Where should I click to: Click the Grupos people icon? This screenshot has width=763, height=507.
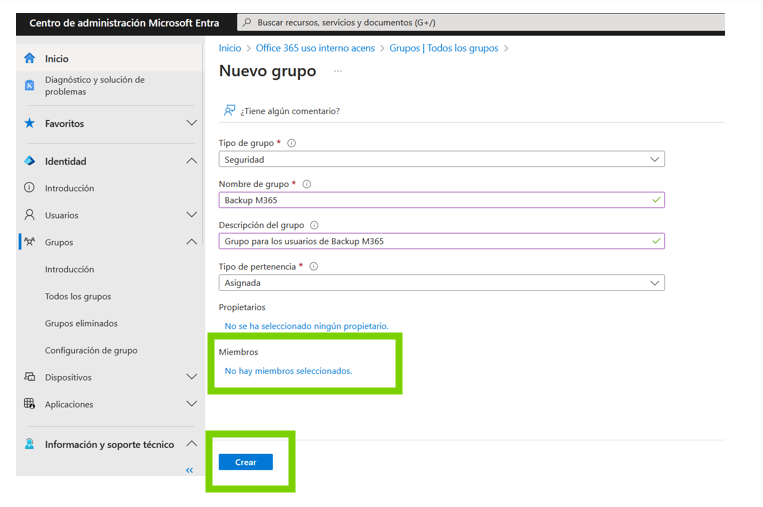pos(29,241)
